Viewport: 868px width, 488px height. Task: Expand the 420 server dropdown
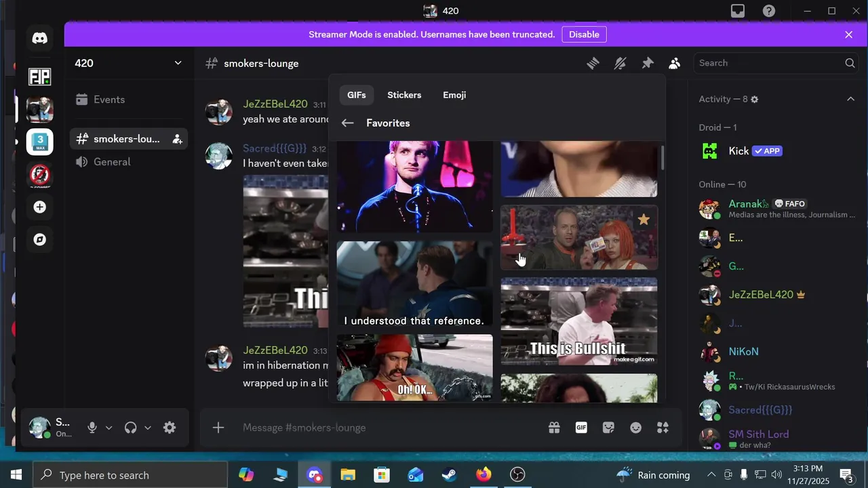pyautogui.click(x=178, y=63)
